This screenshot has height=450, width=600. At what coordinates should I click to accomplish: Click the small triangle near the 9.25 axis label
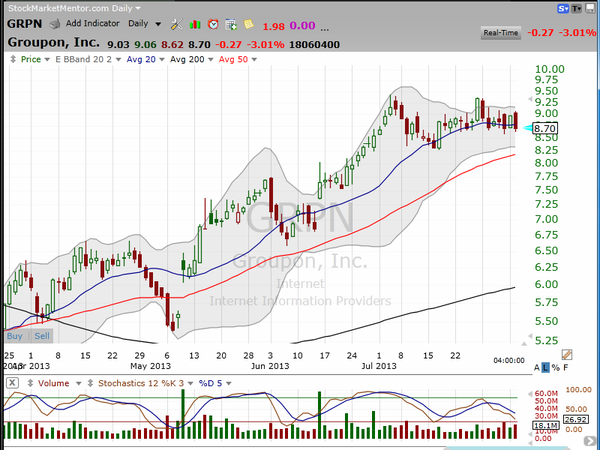point(530,99)
